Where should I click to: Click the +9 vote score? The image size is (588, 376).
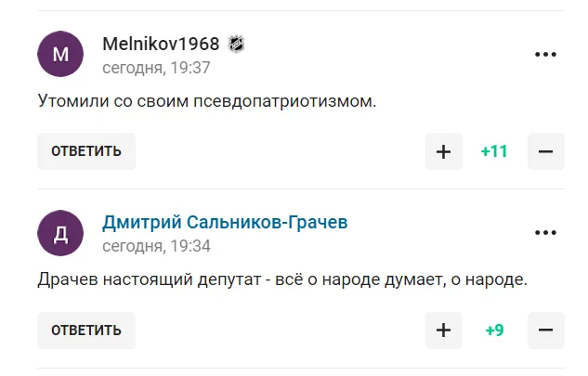494,330
